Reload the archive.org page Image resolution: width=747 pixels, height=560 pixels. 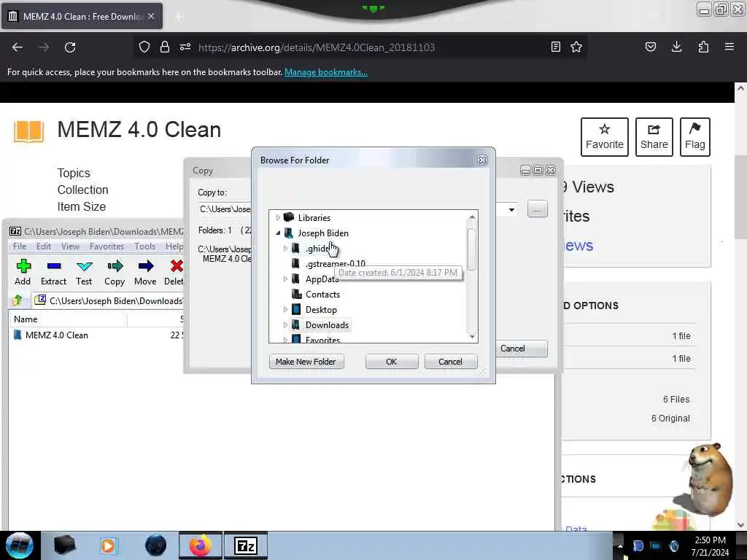pos(70,47)
